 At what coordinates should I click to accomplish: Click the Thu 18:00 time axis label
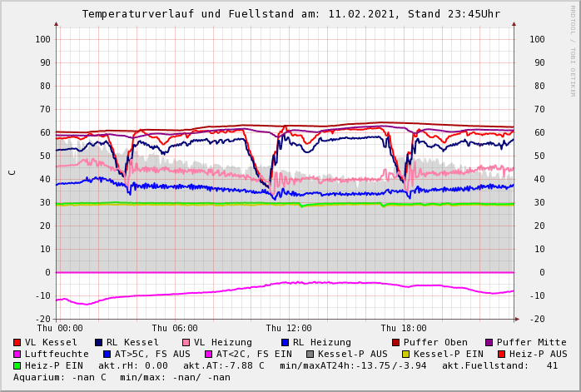click(404, 328)
